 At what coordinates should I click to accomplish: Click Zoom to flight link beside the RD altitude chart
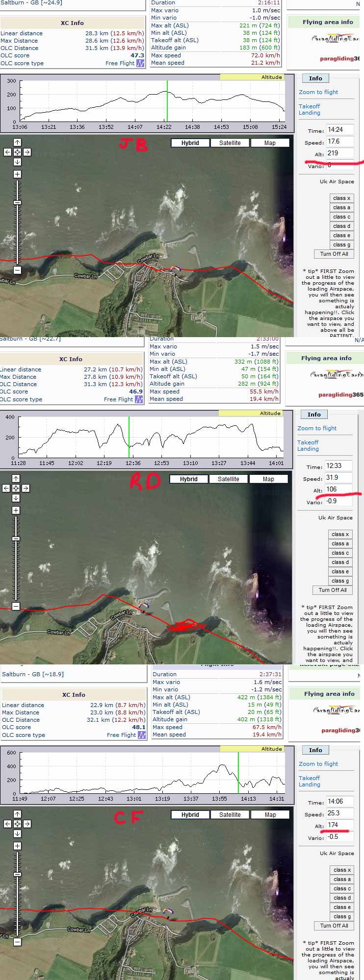317,428
